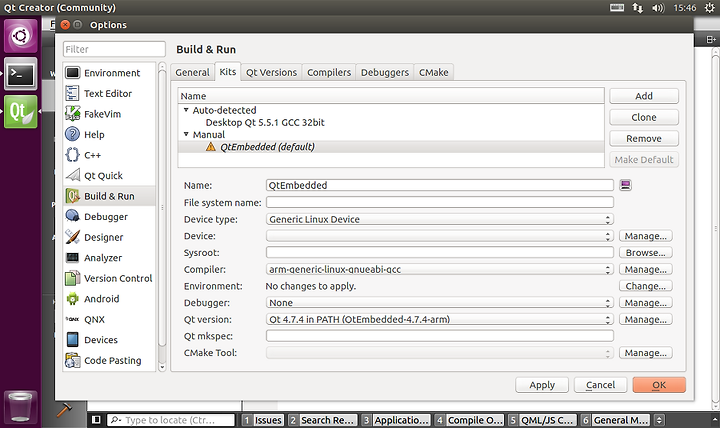Open Device type dropdown
Image resolution: width=720 pixels, height=428 pixels.
[440, 219]
